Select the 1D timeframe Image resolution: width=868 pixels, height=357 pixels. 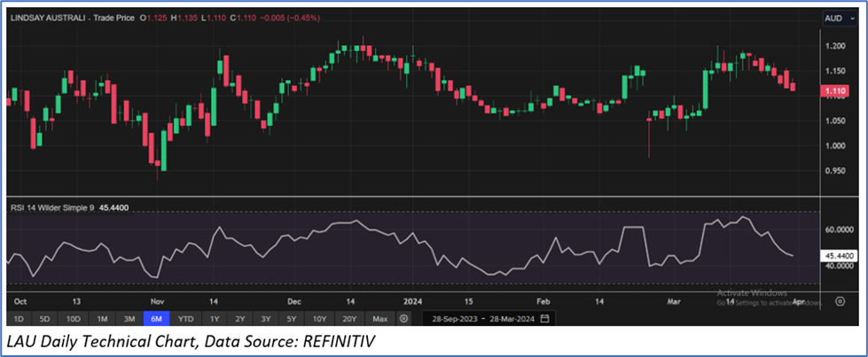tap(18, 318)
